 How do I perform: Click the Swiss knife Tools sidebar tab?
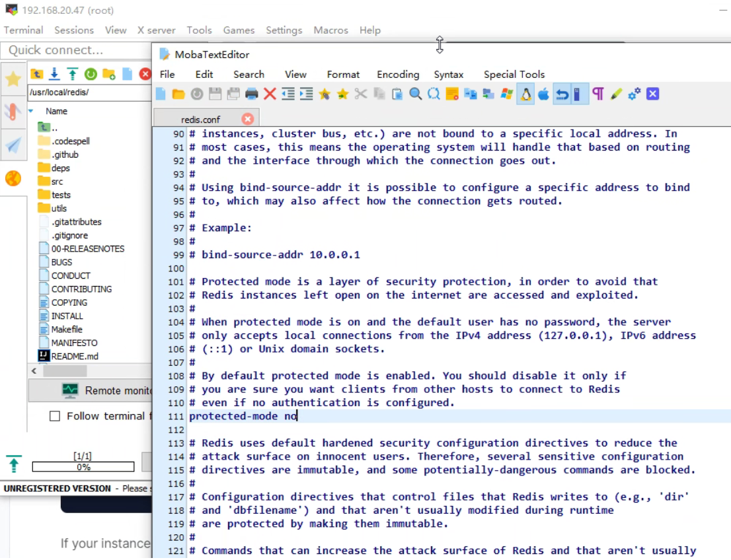(x=13, y=112)
